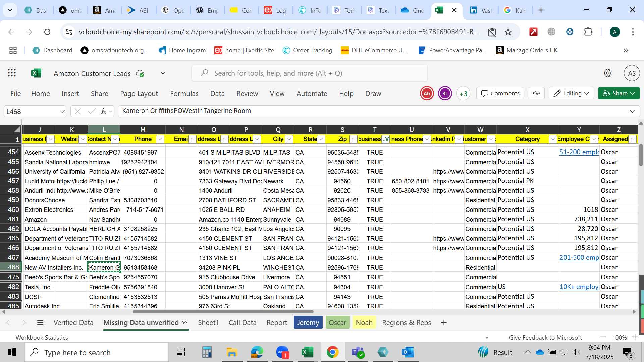Click the Select All corner triangle
644x362 pixels.
17,130
